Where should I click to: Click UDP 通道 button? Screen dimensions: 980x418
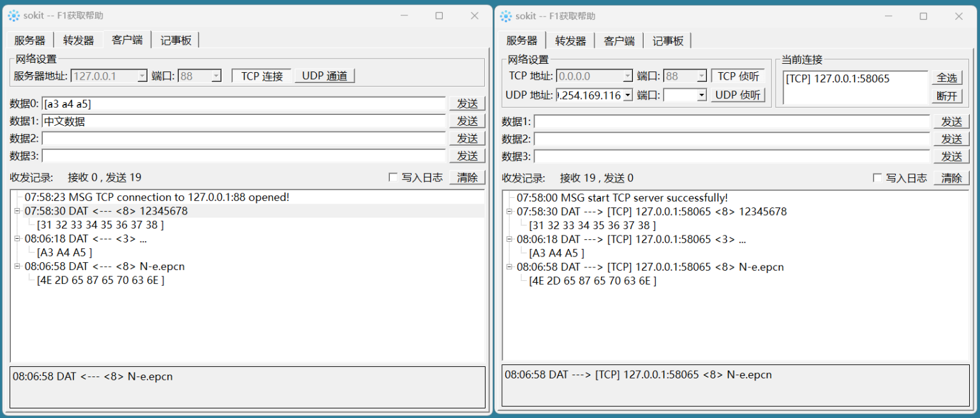click(x=325, y=76)
